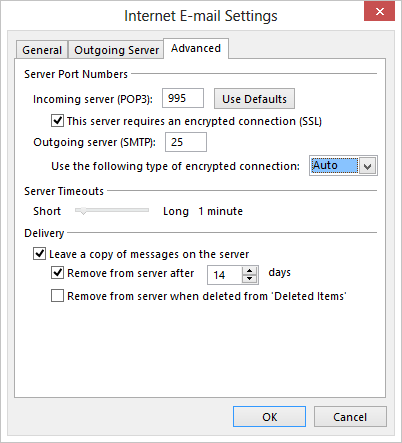Click the Cancel button

350,417
